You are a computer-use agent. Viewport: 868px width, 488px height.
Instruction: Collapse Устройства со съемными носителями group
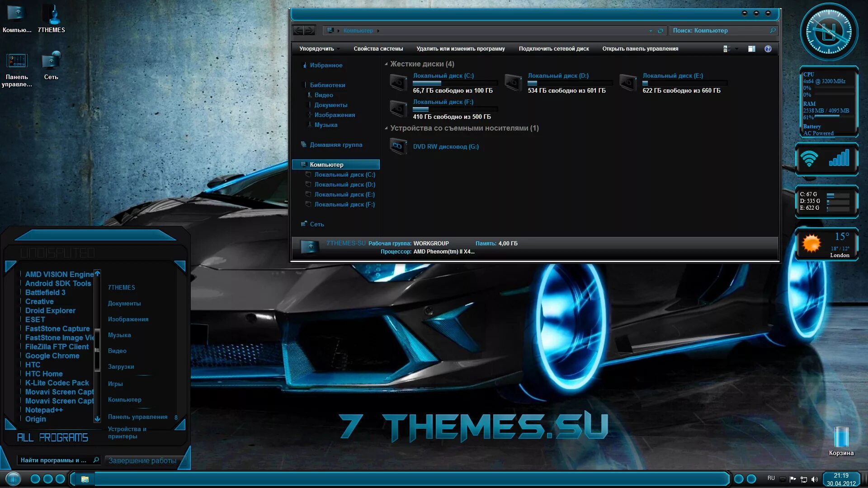[386, 128]
